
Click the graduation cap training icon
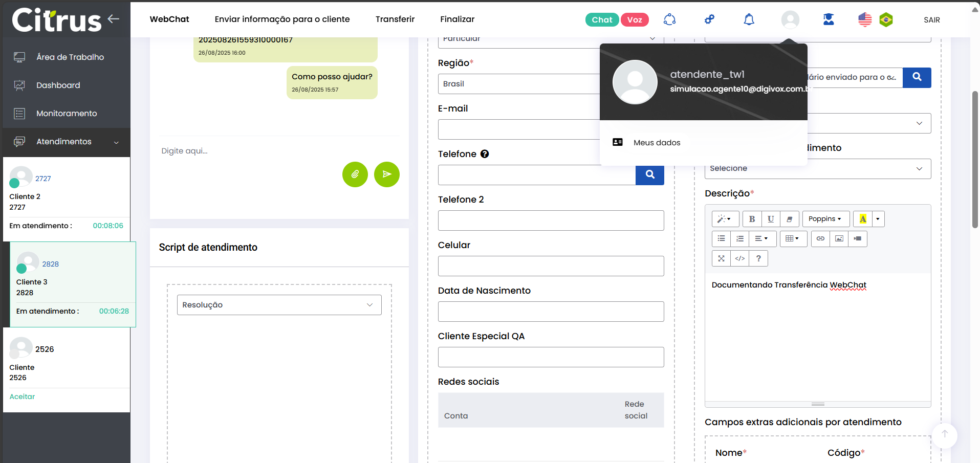(x=829, y=19)
